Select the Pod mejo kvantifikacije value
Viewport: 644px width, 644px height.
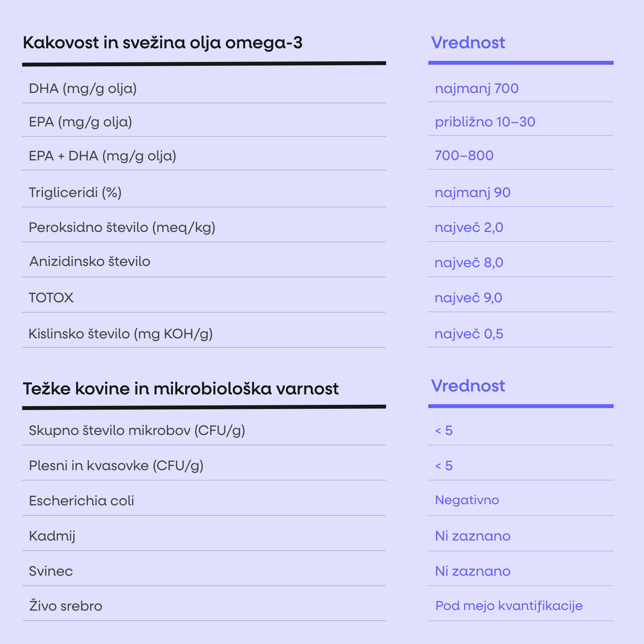coord(509,606)
